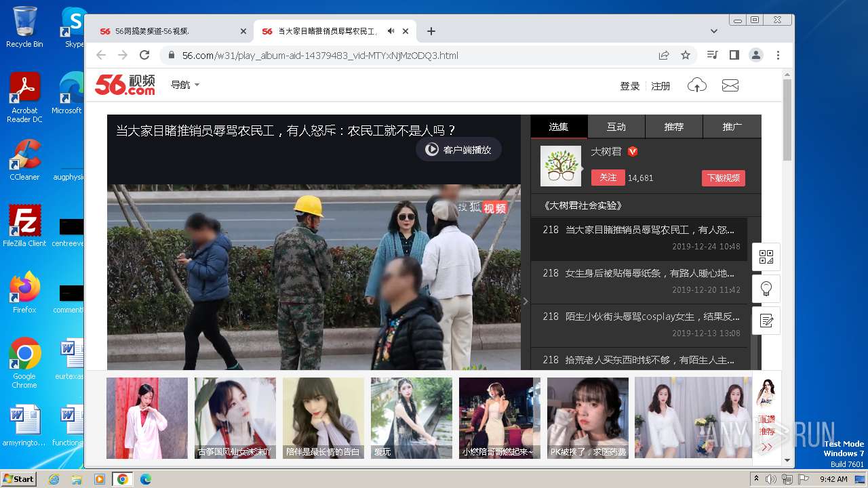Image resolution: width=868 pixels, height=488 pixels.
Task: Select the 选集 tab
Action: [x=559, y=127]
